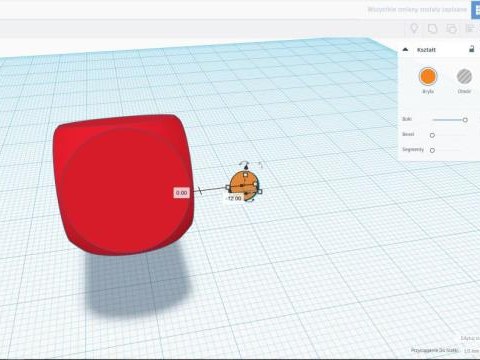The width and height of the screenshot is (480, 360).
Task: Select the large red rounded cube
Action: click(123, 185)
